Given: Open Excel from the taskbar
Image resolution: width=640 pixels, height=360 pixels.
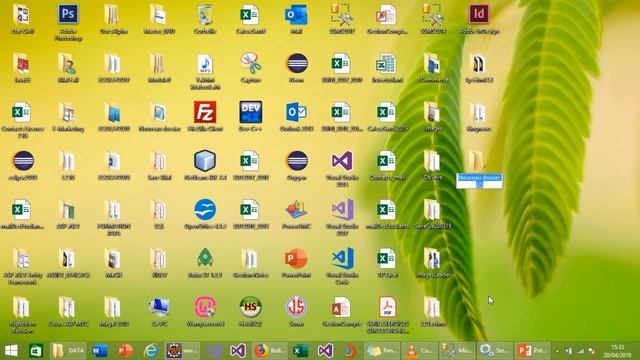Looking at the screenshot, I should (300, 351).
